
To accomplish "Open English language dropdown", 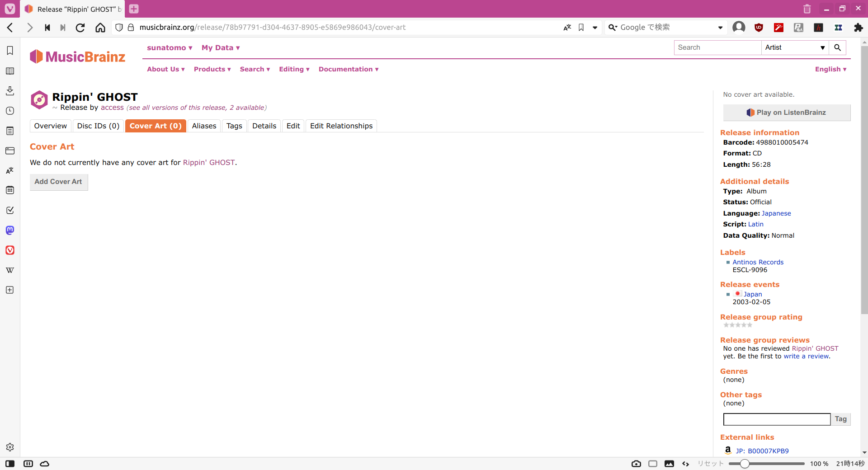I will (831, 69).
